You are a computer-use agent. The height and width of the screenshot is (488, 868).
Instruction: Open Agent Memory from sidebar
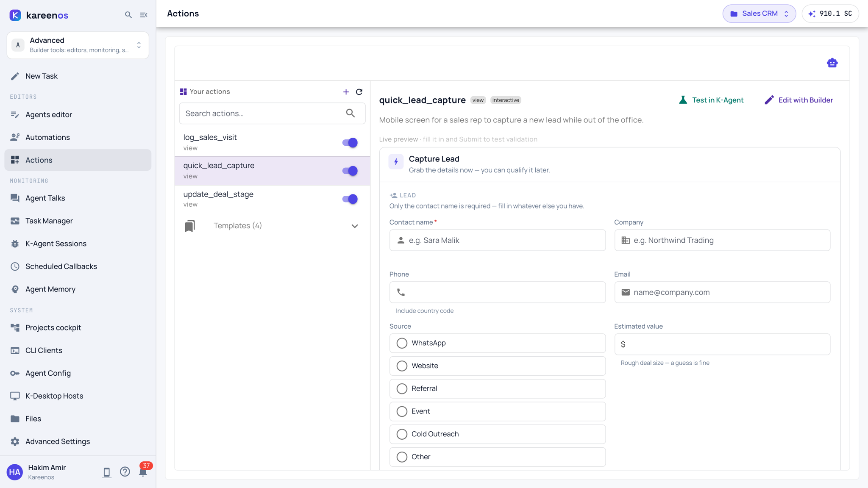tap(78, 289)
